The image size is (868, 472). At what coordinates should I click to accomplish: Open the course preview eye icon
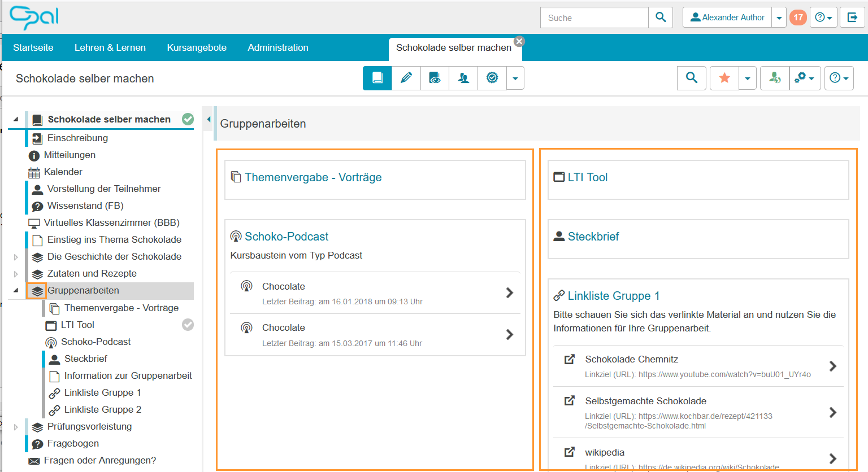435,78
